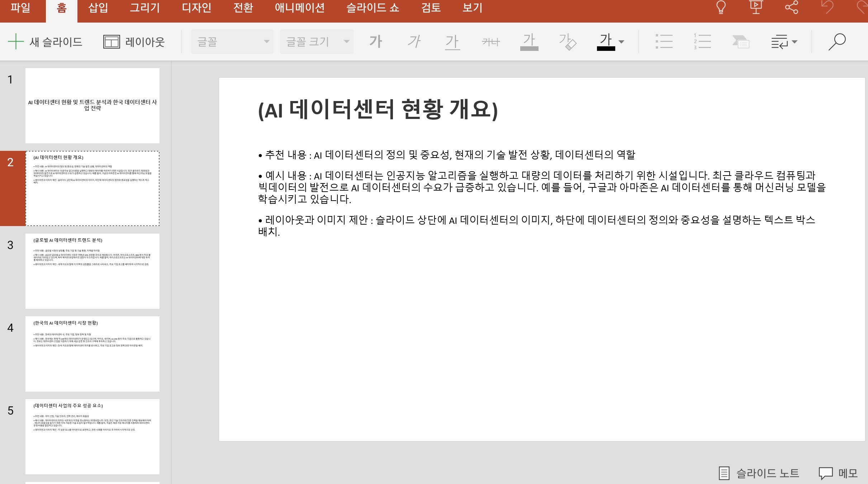Select slide 3 thumbnail
Screen dimensions: 868x484
click(93, 271)
